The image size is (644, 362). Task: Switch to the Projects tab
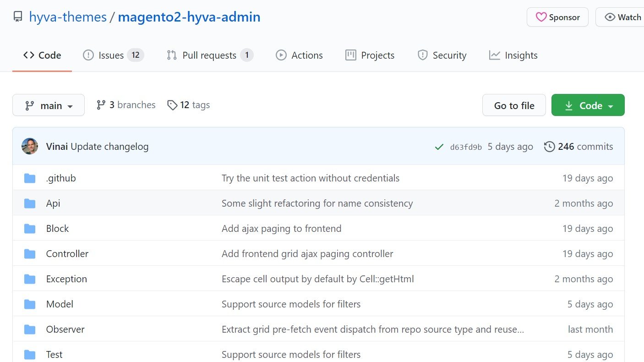(370, 55)
